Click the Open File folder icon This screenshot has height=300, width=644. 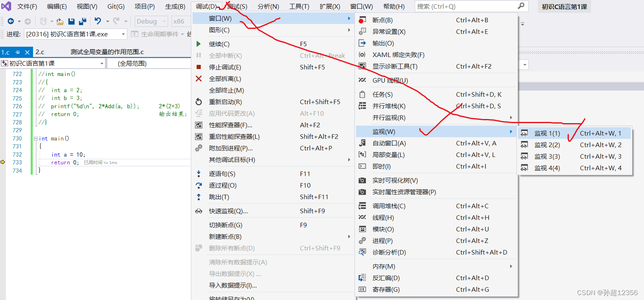tap(60, 21)
